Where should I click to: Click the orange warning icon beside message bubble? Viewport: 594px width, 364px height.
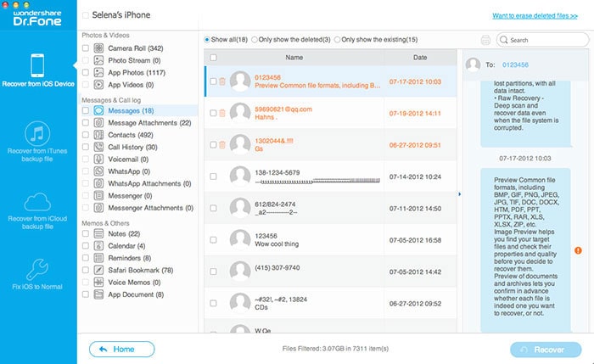pos(578,250)
